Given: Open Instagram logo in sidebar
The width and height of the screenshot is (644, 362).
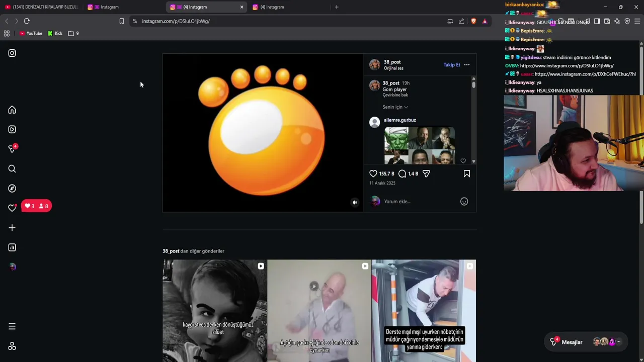Looking at the screenshot, I should [12, 53].
